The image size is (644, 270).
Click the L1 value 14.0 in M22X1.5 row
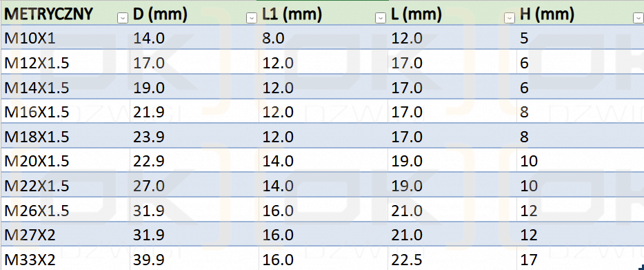(x=278, y=186)
